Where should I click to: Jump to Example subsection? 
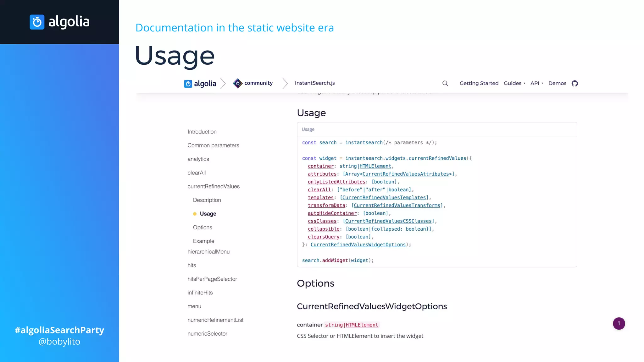(203, 241)
